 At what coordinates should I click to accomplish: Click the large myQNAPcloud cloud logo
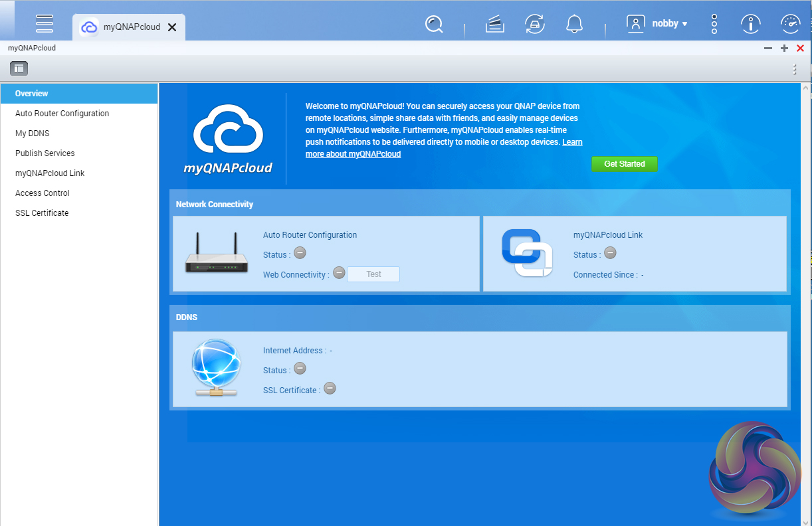pos(228,139)
